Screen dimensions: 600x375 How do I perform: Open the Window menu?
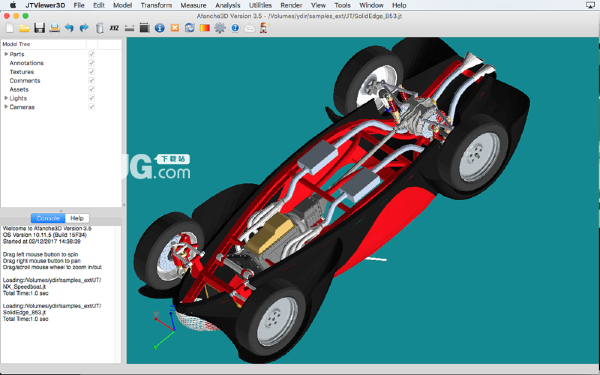371,5
